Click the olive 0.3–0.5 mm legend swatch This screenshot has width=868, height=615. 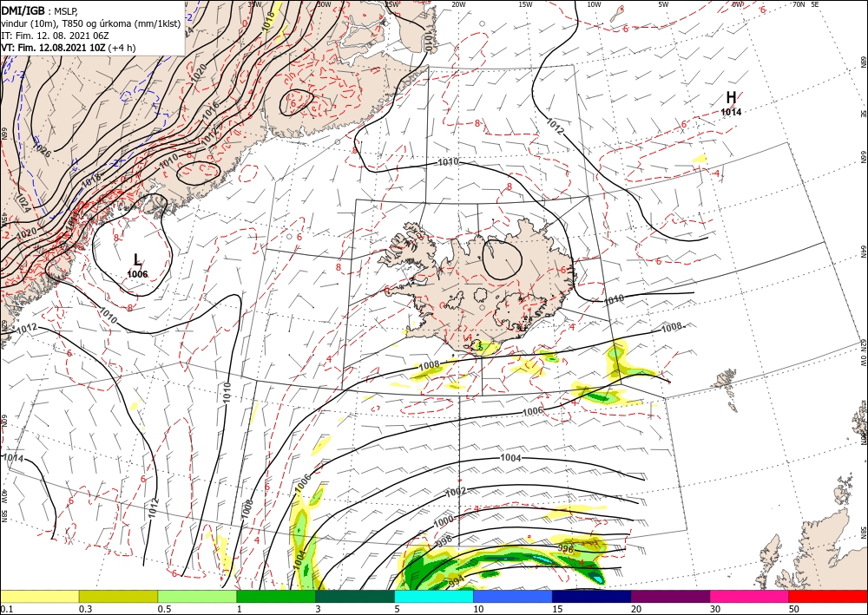click(118, 596)
